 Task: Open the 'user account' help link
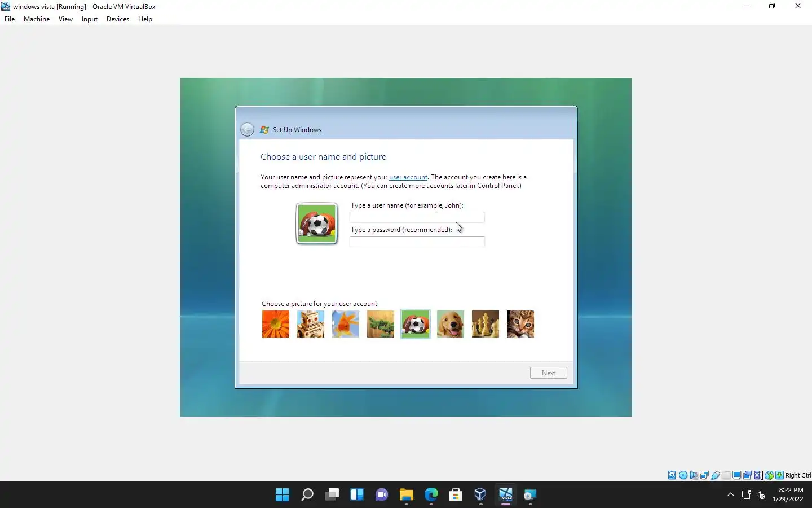[x=408, y=177]
